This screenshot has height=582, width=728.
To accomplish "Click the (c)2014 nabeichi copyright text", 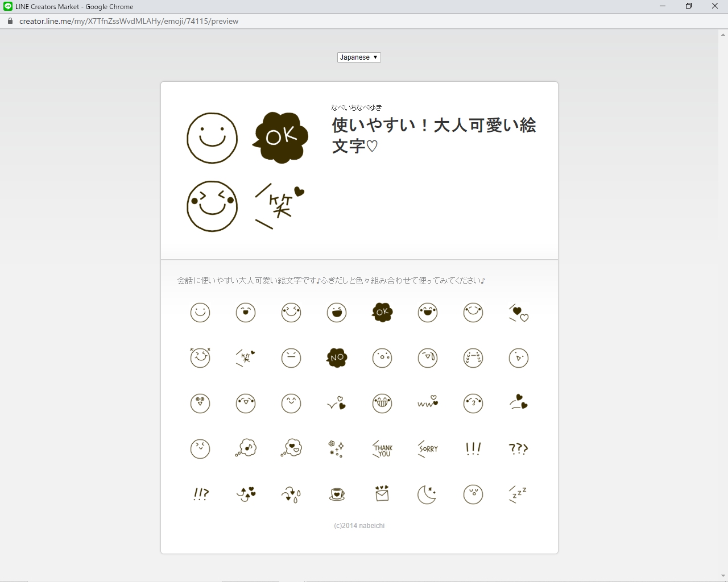I will click(x=359, y=526).
